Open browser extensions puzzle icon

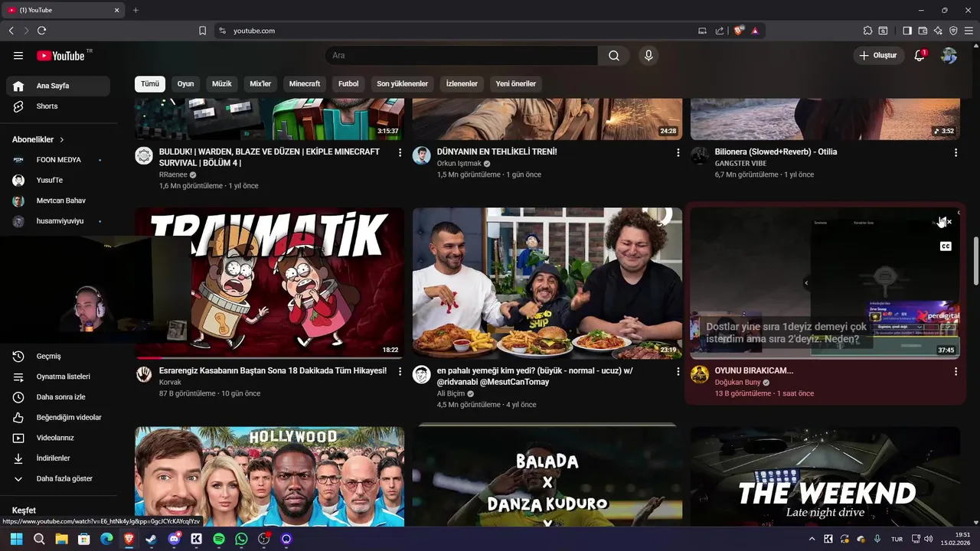(867, 31)
